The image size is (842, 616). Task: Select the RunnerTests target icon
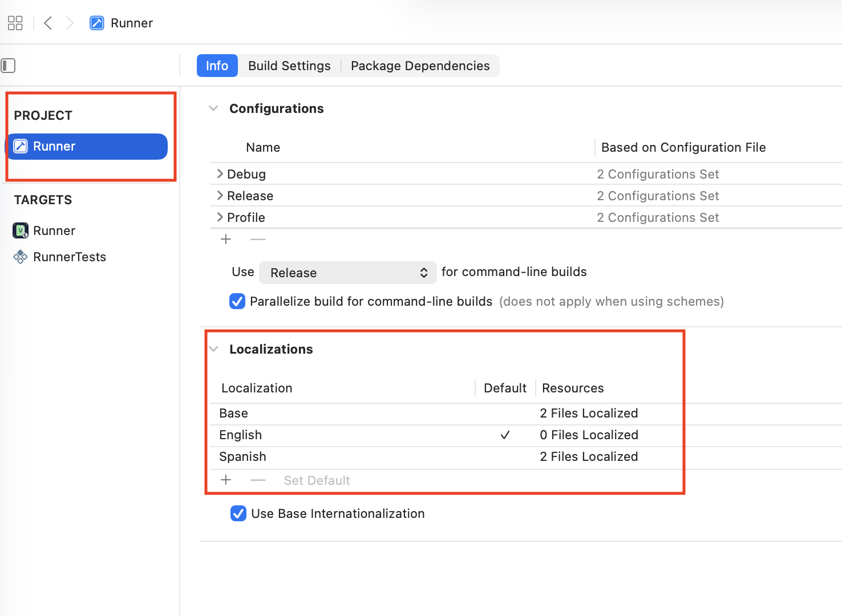coord(21,257)
